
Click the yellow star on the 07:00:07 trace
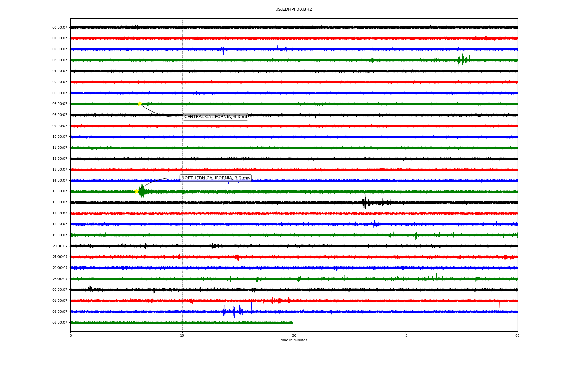(140, 104)
